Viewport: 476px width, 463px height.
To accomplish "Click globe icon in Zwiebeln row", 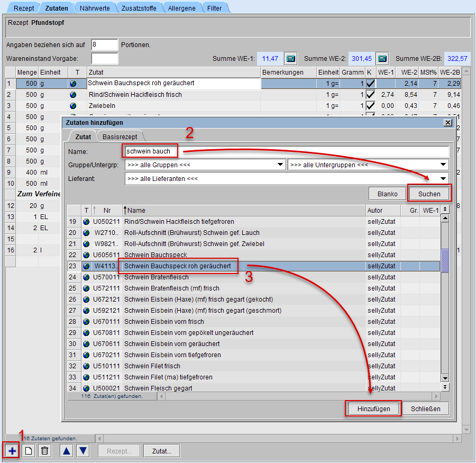I will coord(73,106).
